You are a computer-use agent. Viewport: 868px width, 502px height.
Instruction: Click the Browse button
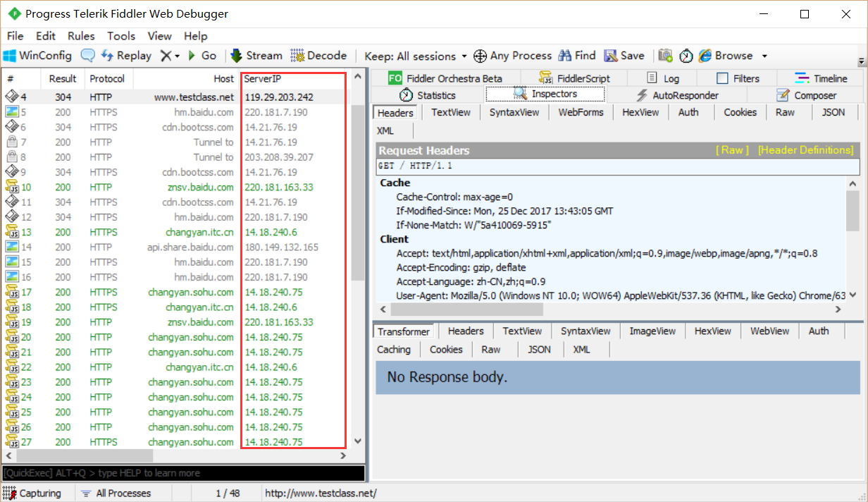[x=726, y=56]
